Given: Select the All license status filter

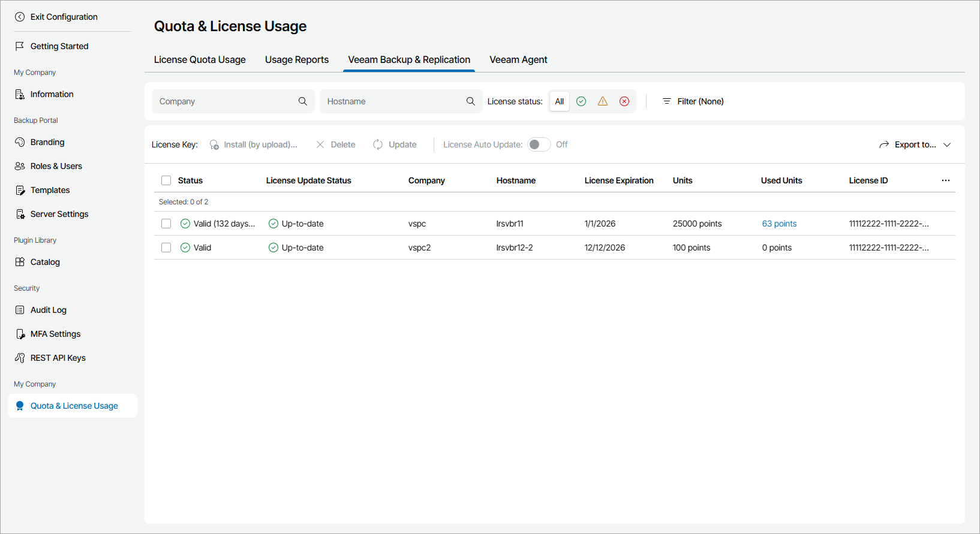Looking at the screenshot, I should tap(560, 101).
